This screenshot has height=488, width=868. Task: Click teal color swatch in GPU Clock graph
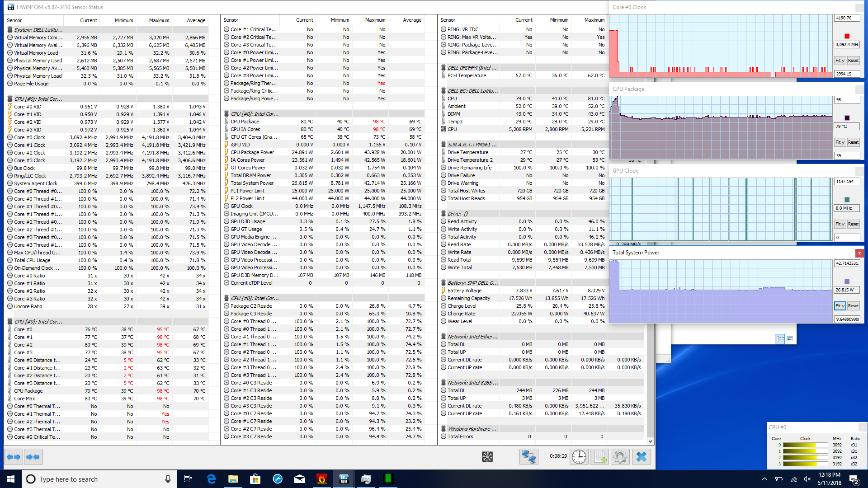pos(847,200)
